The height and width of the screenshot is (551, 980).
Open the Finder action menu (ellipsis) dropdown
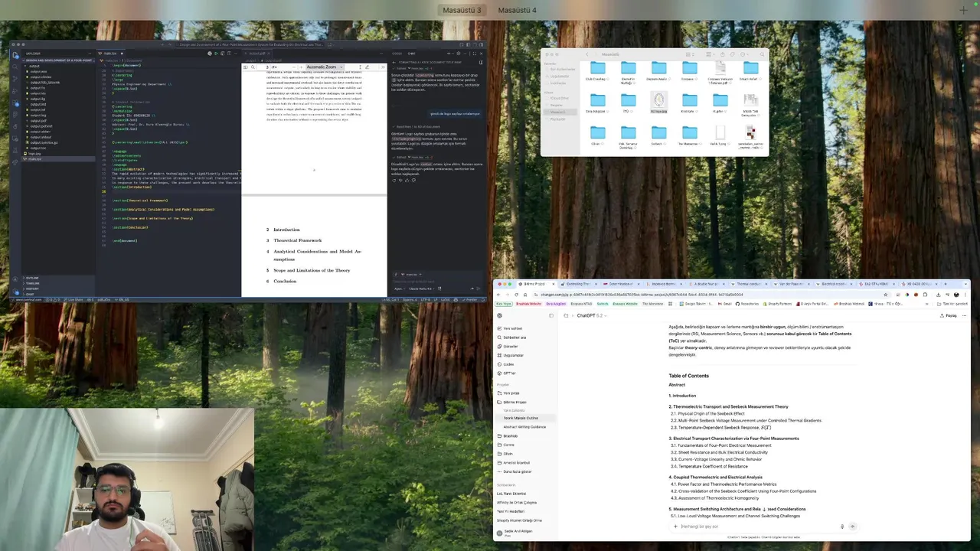[x=744, y=54]
